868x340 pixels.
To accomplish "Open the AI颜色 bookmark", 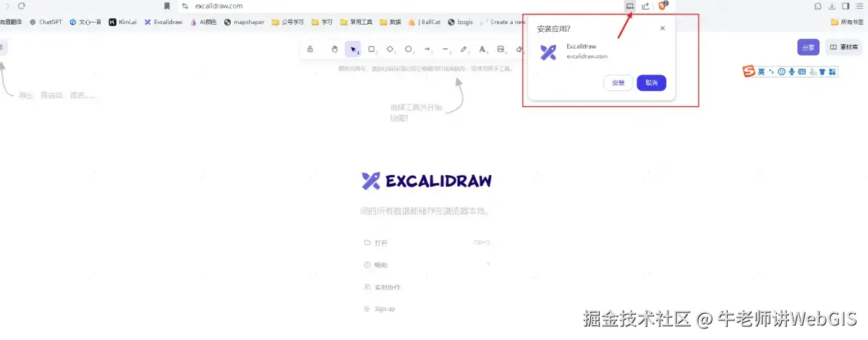I will pyautogui.click(x=203, y=22).
